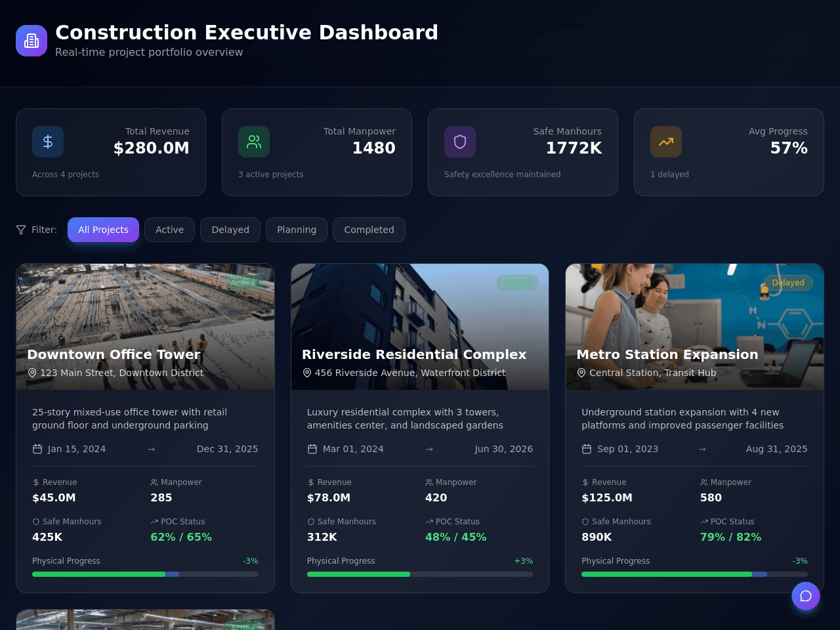Open the Riverside Residential Complex title
The width and height of the screenshot is (840, 630).
coord(414,354)
